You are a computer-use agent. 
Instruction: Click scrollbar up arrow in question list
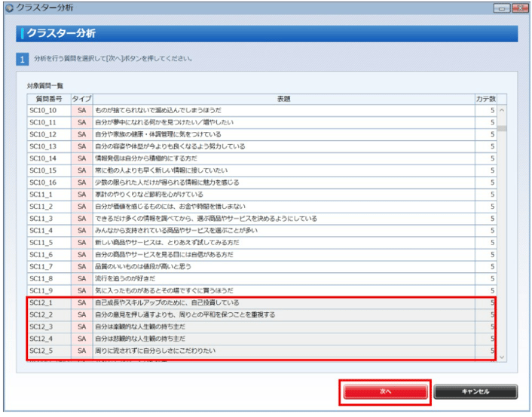502,110
